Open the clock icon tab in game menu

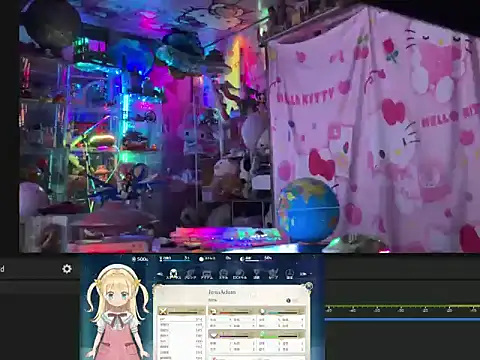point(289,274)
